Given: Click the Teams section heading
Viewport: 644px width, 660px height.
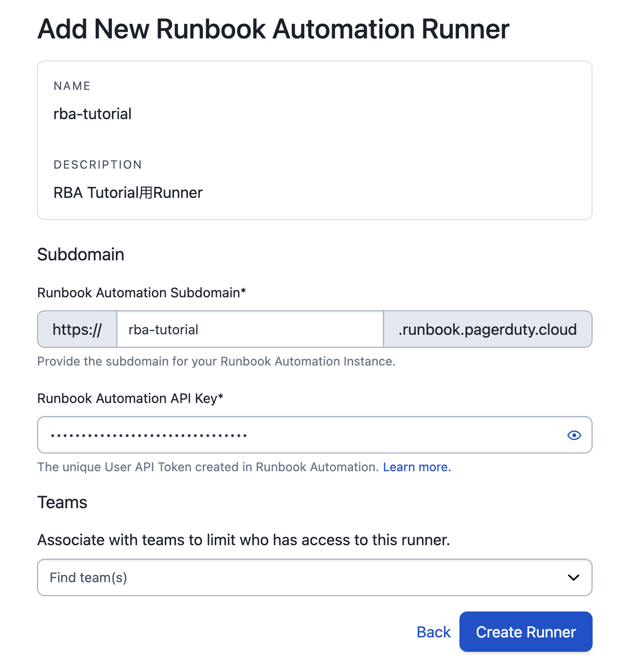Looking at the screenshot, I should [x=62, y=502].
